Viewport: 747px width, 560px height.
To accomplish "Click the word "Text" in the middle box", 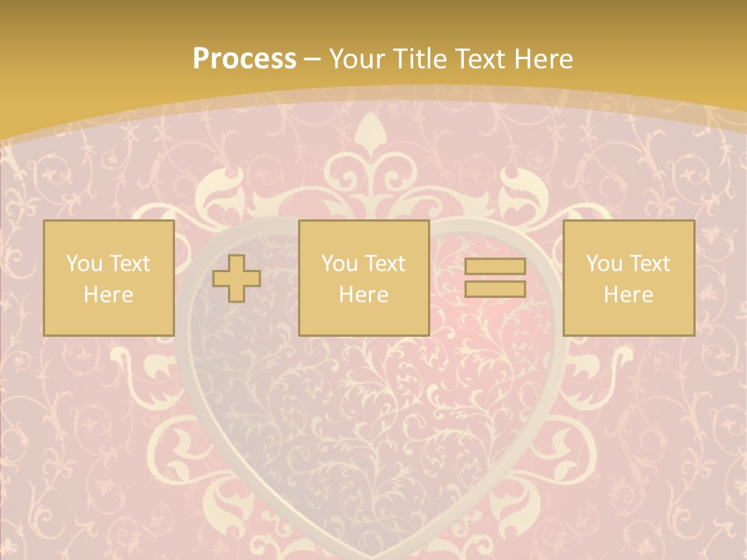I will tap(385, 264).
